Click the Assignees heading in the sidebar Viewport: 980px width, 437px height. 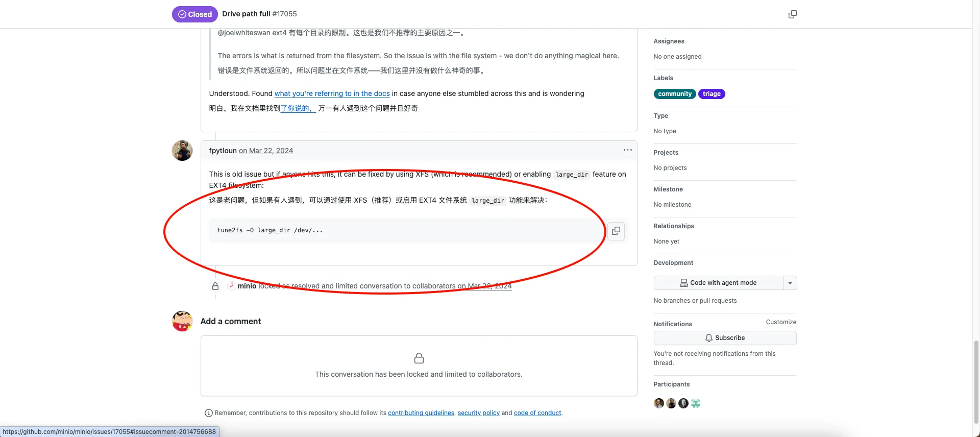click(x=669, y=41)
